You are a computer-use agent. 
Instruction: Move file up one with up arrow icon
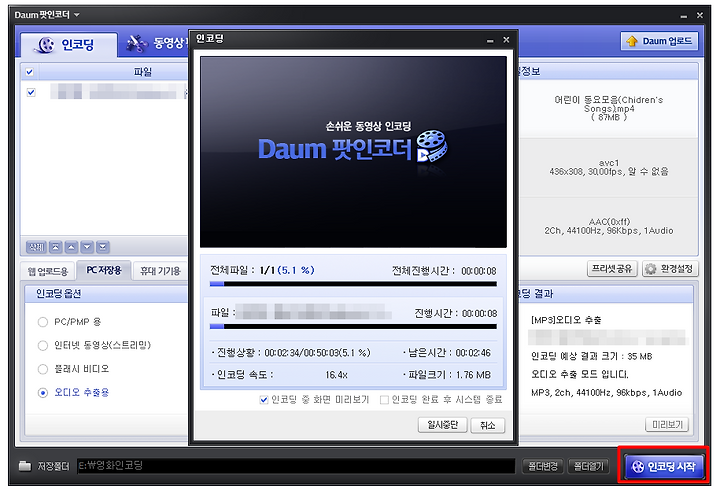(x=71, y=247)
